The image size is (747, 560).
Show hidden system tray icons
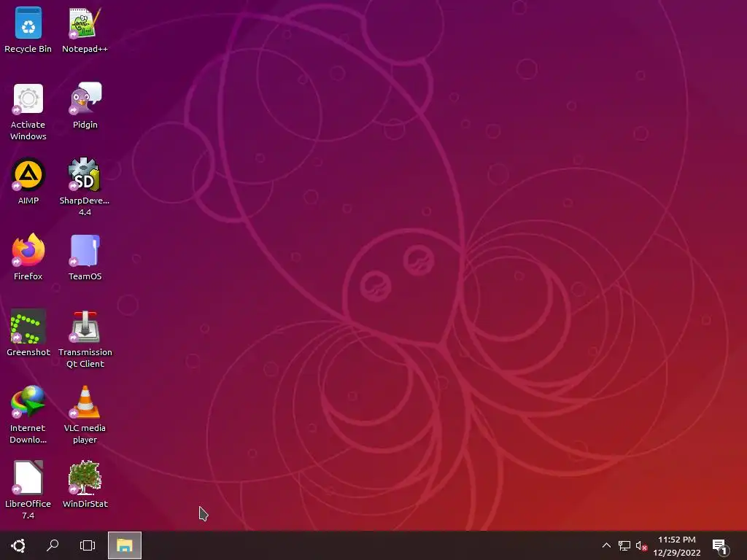[606, 545]
